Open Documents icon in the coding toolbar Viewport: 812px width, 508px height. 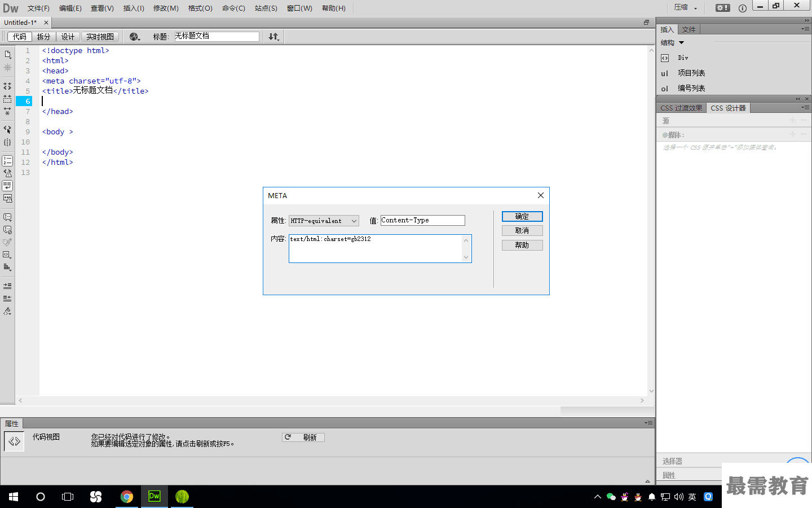7,55
